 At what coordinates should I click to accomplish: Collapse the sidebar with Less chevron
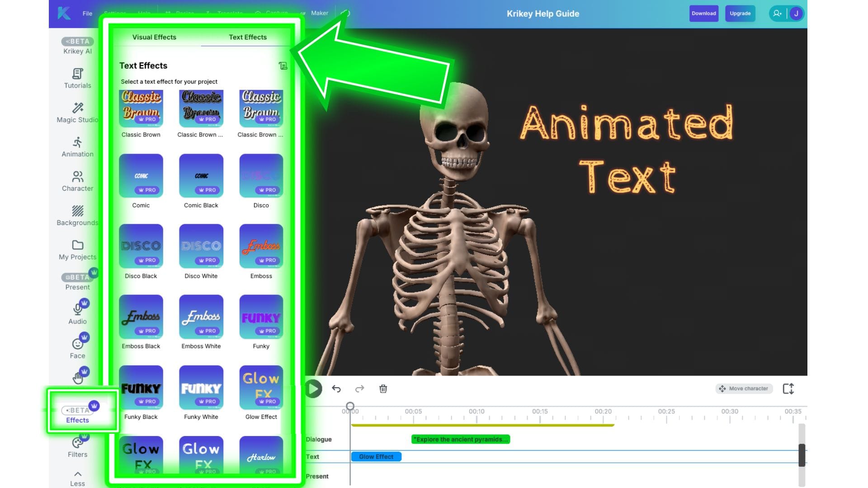click(x=77, y=474)
